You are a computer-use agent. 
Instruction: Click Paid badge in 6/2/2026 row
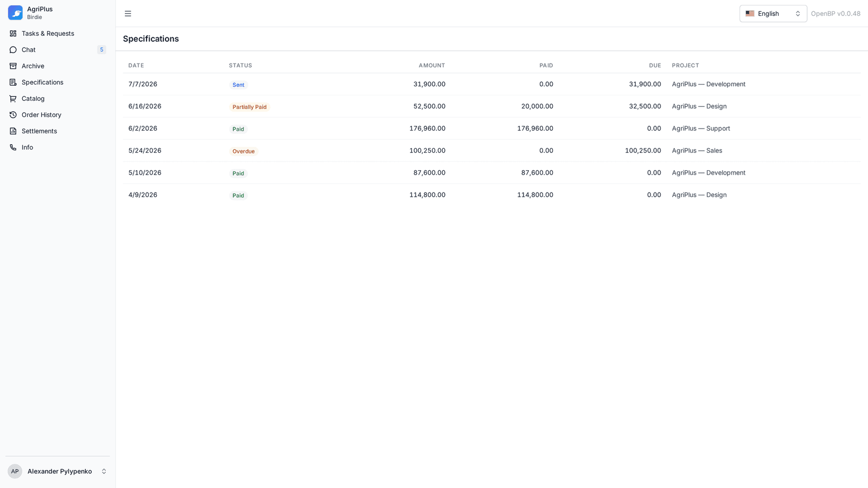coord(238,129)
